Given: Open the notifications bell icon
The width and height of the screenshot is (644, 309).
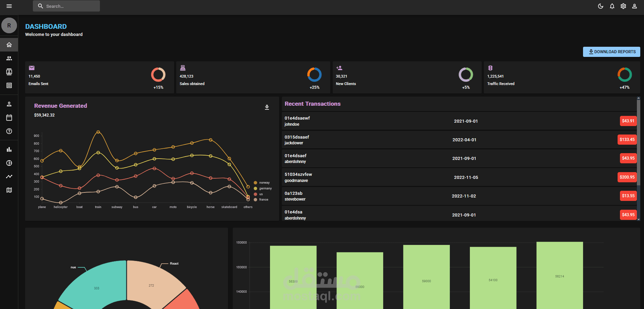Looking at the screenshot, I should [612, 6].
